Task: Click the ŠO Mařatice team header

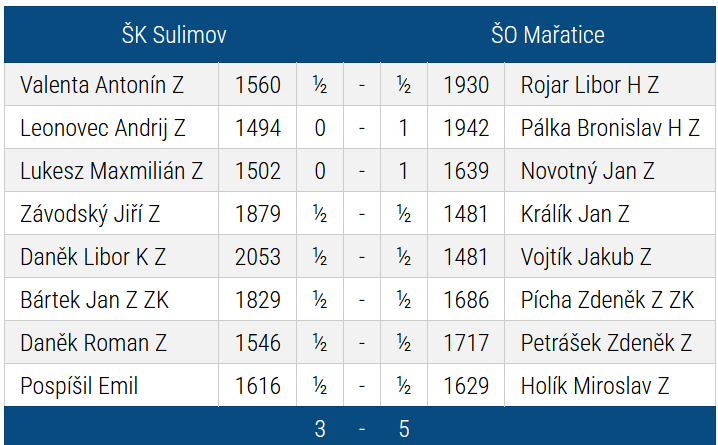Action: click(x=548, y=35)
